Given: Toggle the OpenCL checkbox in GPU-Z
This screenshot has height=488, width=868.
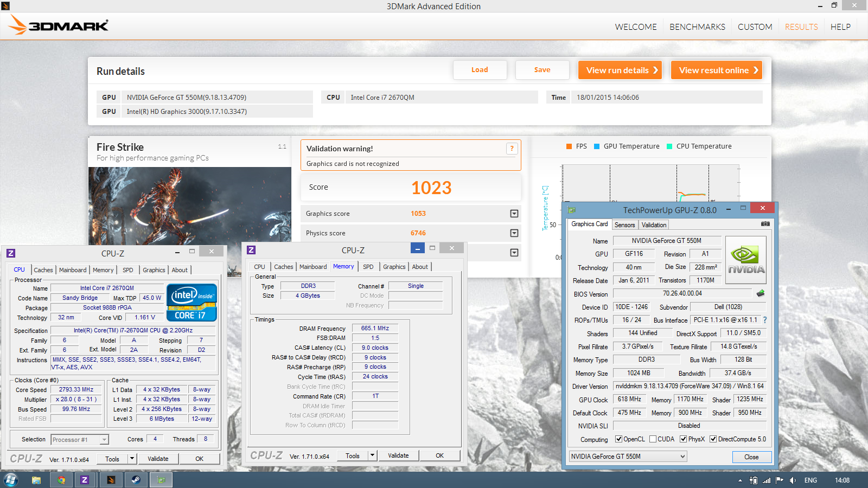Looking at the screenshot, I should (619, 439).
